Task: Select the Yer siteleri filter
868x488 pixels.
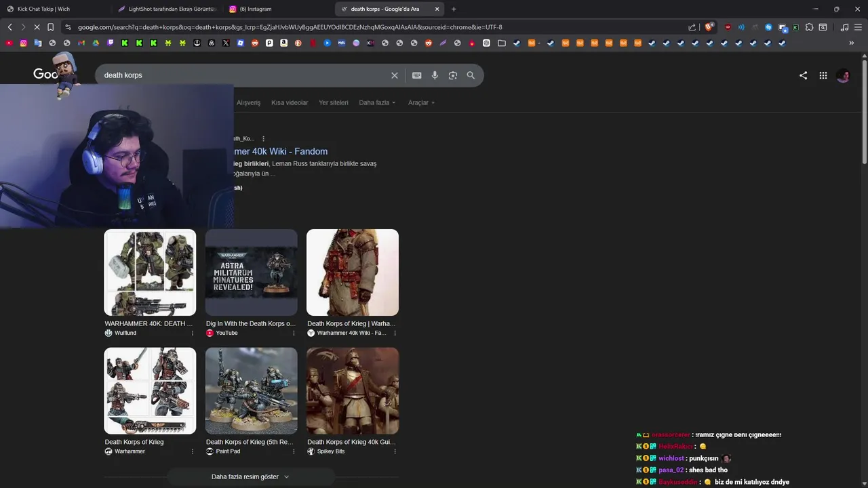Action: point(334,102)
